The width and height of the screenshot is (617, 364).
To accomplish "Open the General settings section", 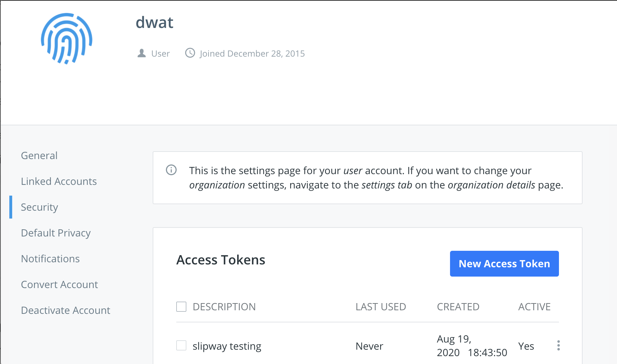I will [39, 155].
